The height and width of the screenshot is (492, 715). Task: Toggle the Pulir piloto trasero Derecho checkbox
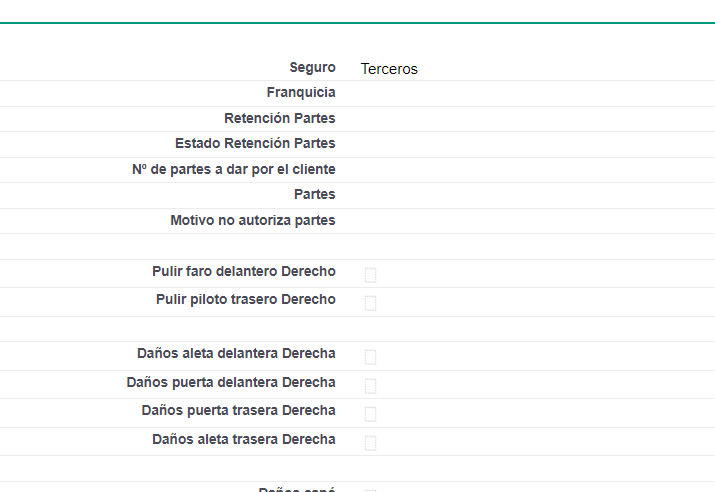[370, 303]
